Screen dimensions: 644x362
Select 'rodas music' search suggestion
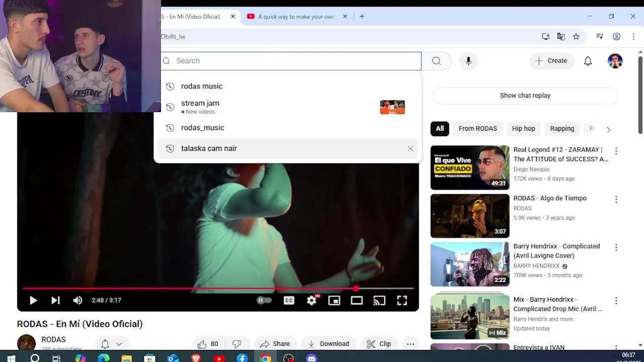[288, 86]
